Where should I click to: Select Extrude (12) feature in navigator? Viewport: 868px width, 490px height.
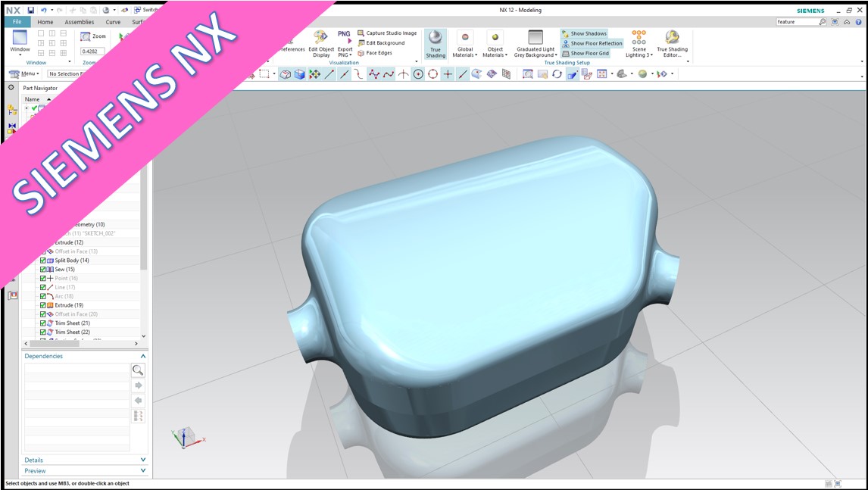[x=69, y=242]
